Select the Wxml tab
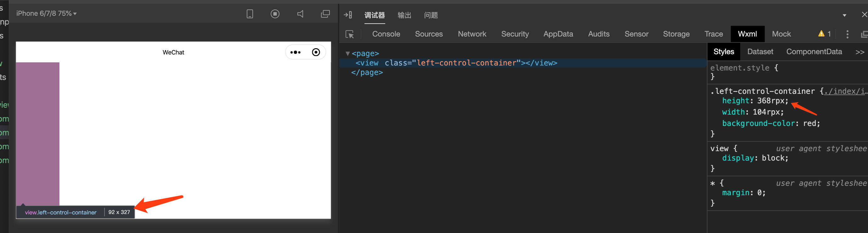Viewport: 868px width, 233px height. (747, 34)
